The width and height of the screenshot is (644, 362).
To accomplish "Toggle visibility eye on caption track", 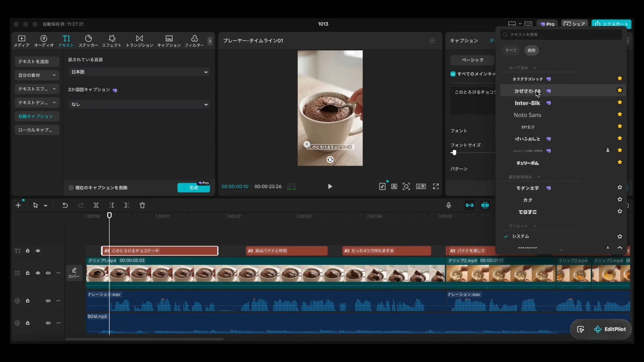I will click(x=38, y=251).
